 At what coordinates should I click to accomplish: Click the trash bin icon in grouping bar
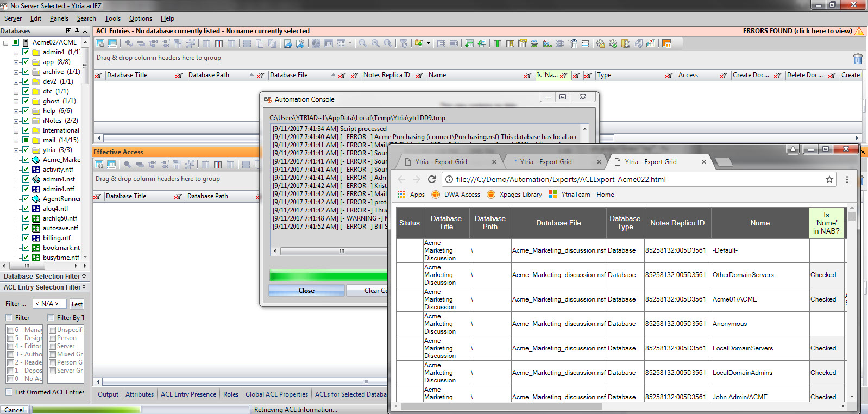858,59
